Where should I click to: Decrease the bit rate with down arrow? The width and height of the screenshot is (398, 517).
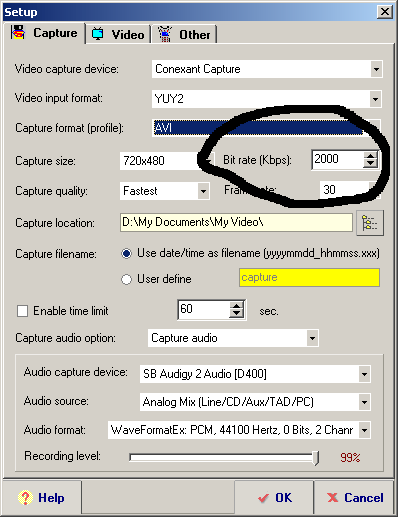point(370,163)
